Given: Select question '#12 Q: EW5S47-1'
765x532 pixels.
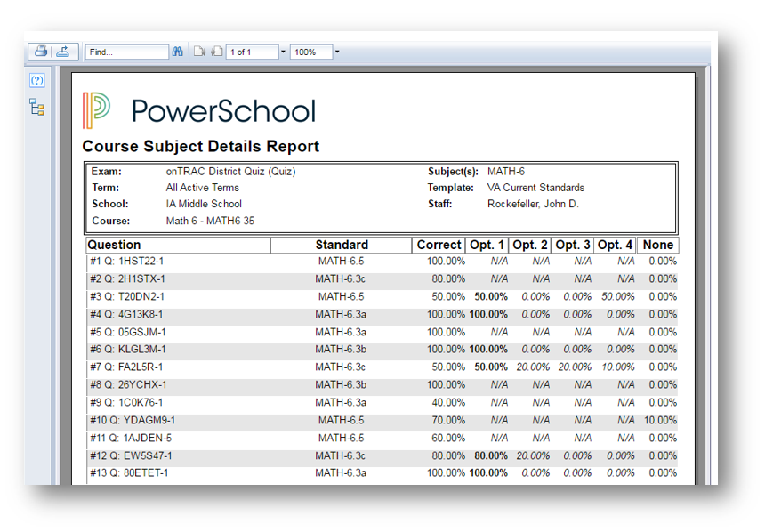Looking at the screenshot, I should [131, 455].
